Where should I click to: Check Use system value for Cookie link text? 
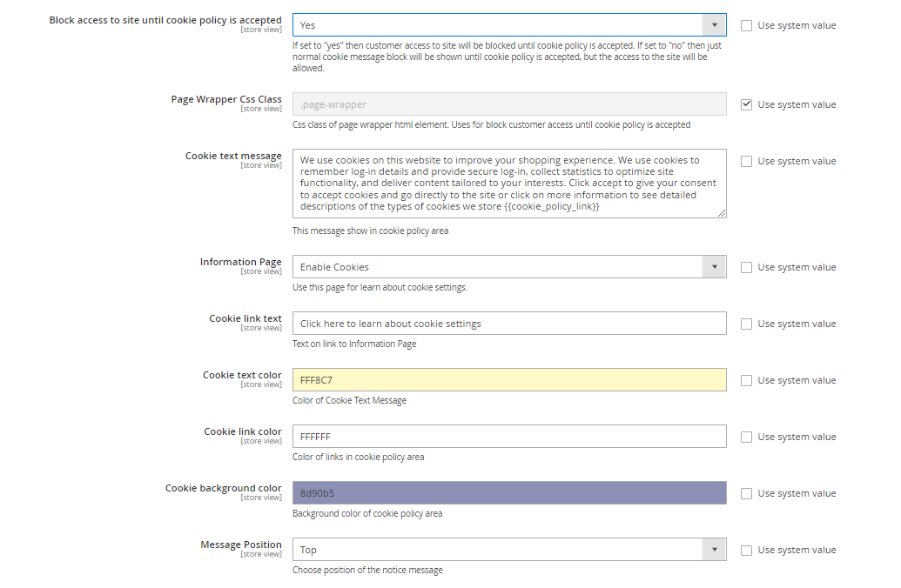746,324
